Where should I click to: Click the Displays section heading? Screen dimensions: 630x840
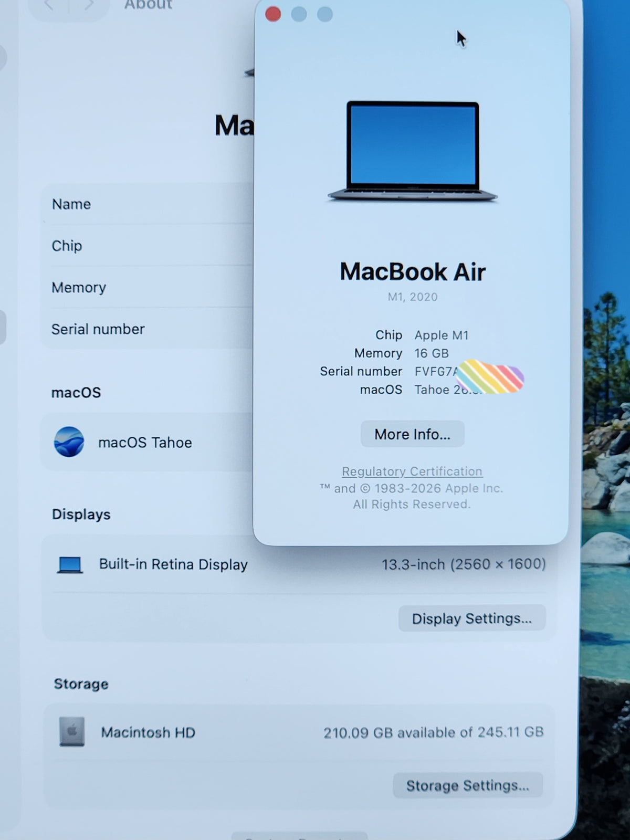[x=81, y=514]
